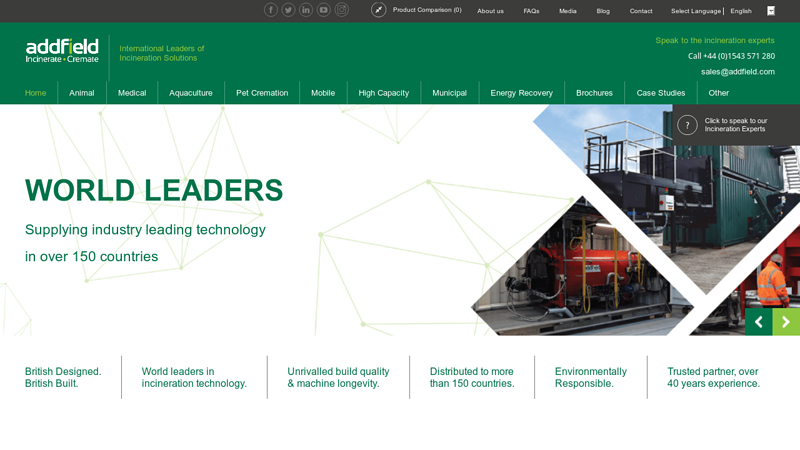Click the red incinerator machine photo
The height and width of the screenshot is (450, 800).
582,276
